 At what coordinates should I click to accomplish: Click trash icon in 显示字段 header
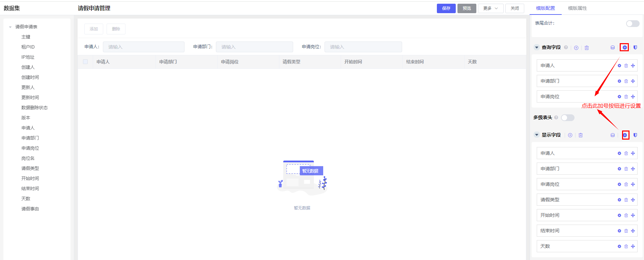581,135
